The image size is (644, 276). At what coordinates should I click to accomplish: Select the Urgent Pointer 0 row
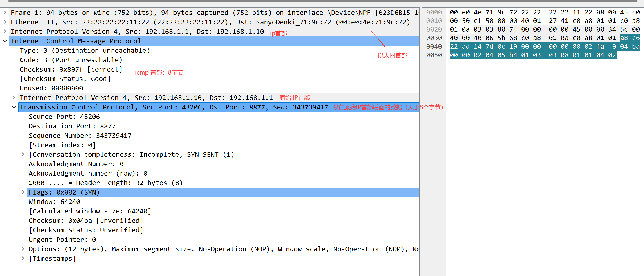tap(62, 240)
